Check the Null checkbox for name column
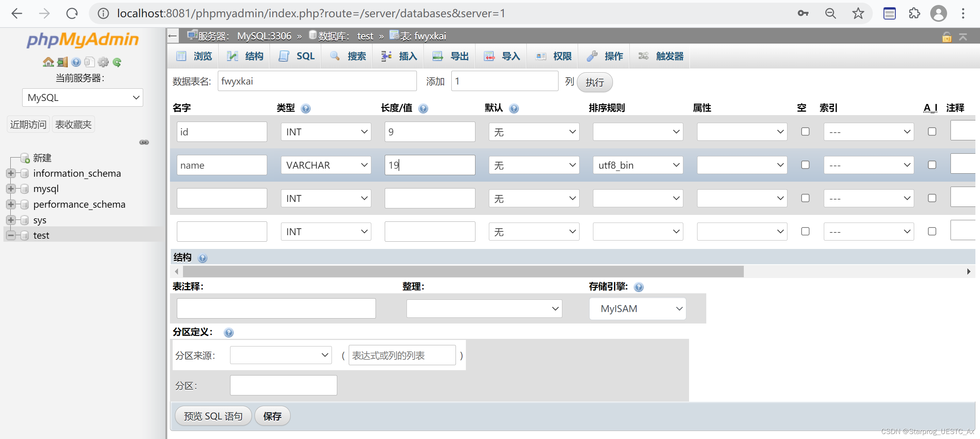980x439 pixels. click(805, 165)
